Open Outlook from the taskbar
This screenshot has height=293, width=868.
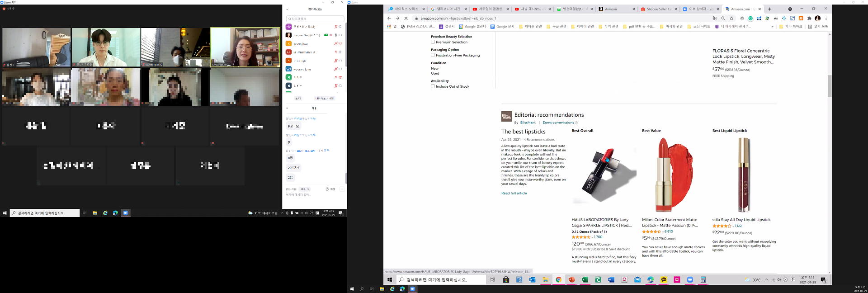coord(532,280)
